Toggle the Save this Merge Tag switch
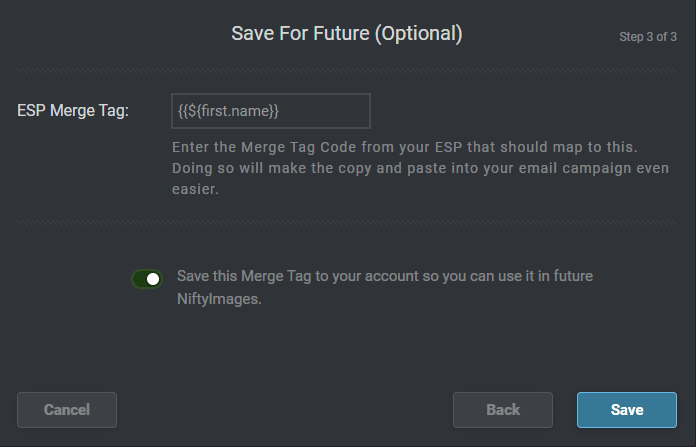 pyautogui.click(x=147, y=279)
